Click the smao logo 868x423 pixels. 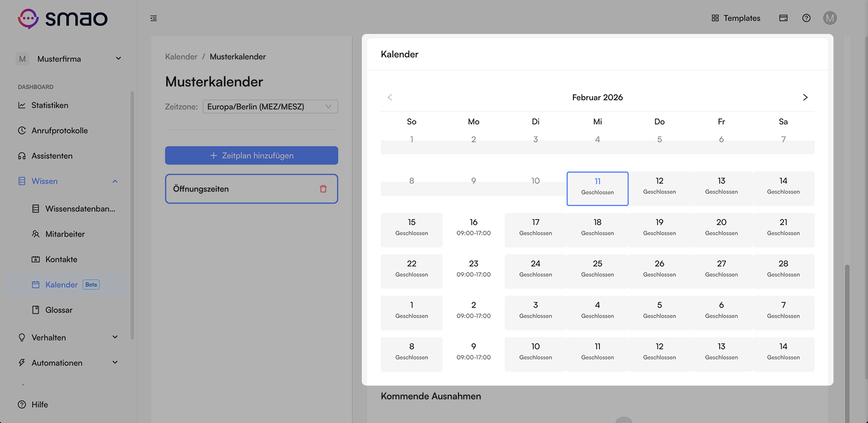(62, 18)
